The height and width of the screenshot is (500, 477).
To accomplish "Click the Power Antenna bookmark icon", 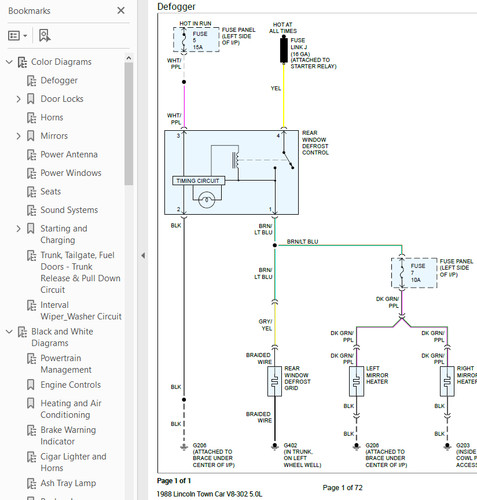I will click(x=31, y=154).
